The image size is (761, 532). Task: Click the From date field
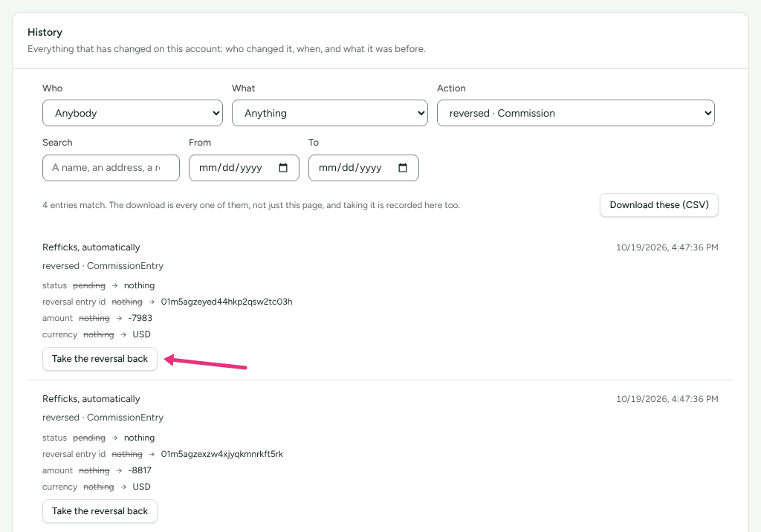click(x=244, y=168)
